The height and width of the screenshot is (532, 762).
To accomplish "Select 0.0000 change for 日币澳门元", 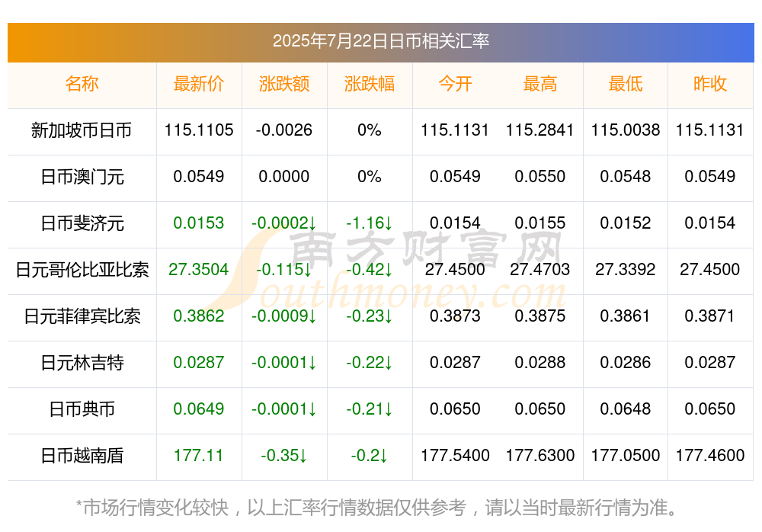I will pos(284,176).
